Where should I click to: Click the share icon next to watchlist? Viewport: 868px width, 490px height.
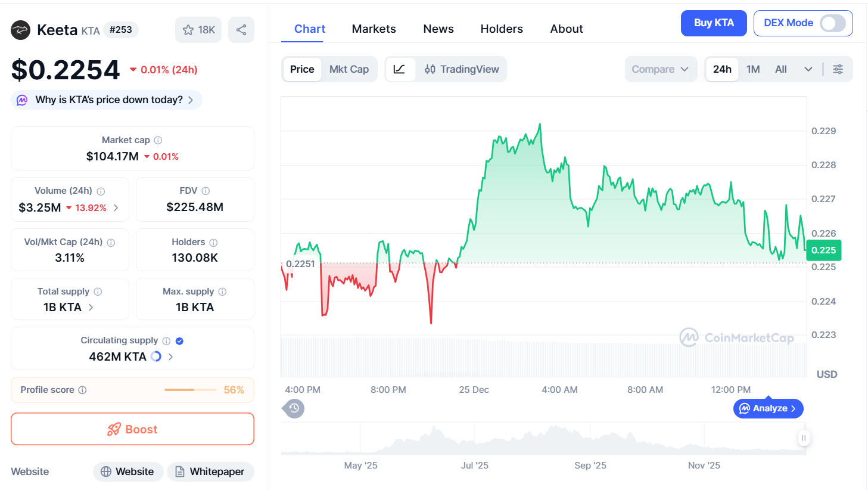241,30
